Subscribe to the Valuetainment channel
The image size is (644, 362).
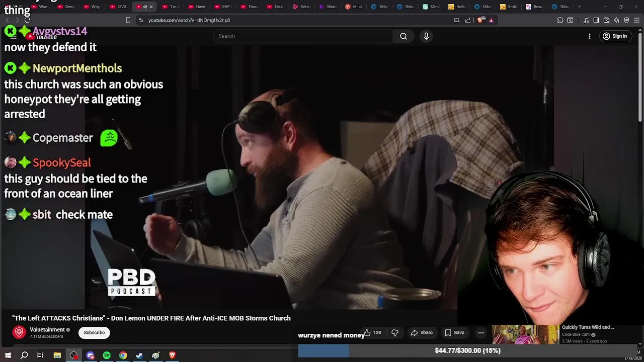pyautogui.click(x=94, y=332)
